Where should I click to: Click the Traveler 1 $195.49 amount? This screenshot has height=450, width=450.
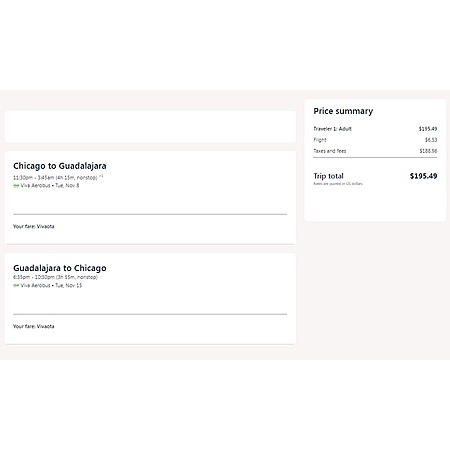pyautogui.click(x=428, y=129)
